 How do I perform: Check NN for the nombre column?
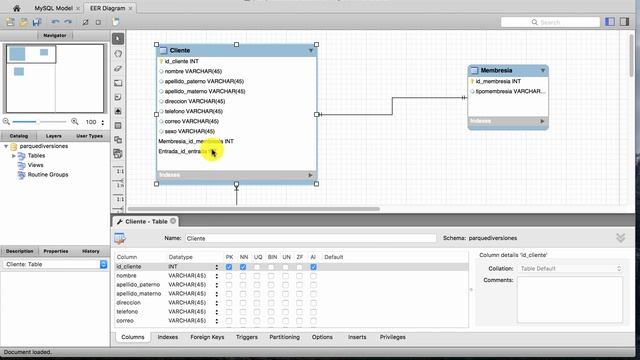[x=243, y=276]
